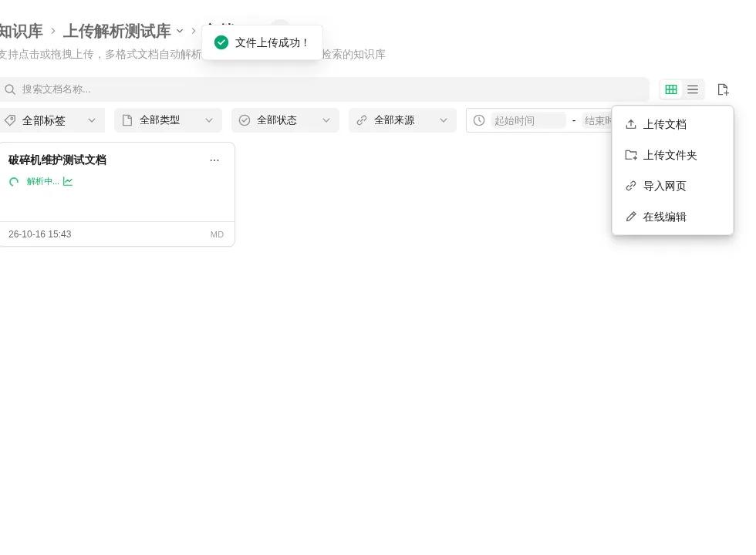Click the link icon beside 导入网页
Viewport: 756px width, 555px height.
click(631, 186)
